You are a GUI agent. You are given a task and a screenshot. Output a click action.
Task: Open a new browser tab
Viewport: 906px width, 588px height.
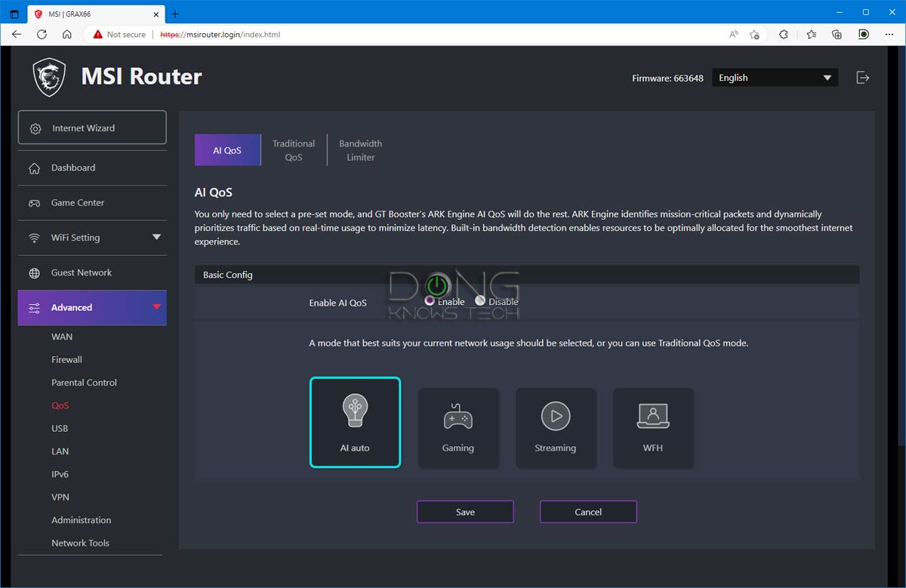(175, 14)
